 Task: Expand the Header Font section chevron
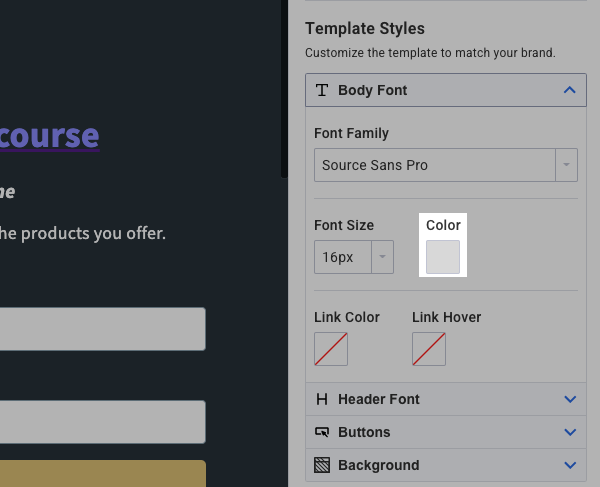point(570,399)
